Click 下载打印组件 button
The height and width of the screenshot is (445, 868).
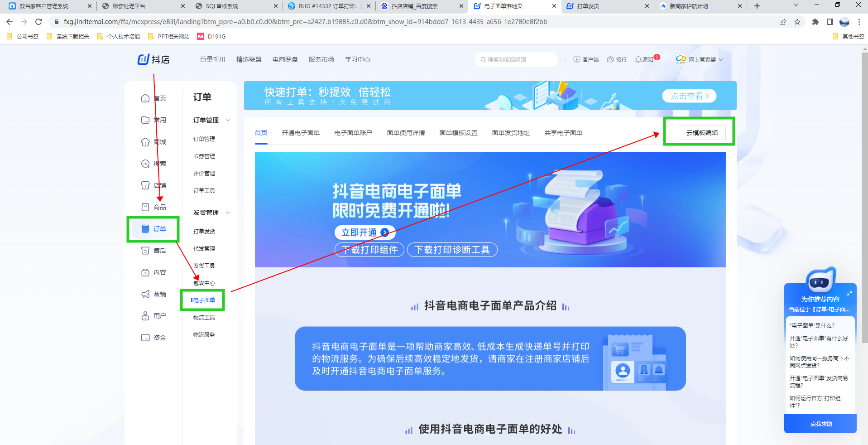(x=369, y=250)
